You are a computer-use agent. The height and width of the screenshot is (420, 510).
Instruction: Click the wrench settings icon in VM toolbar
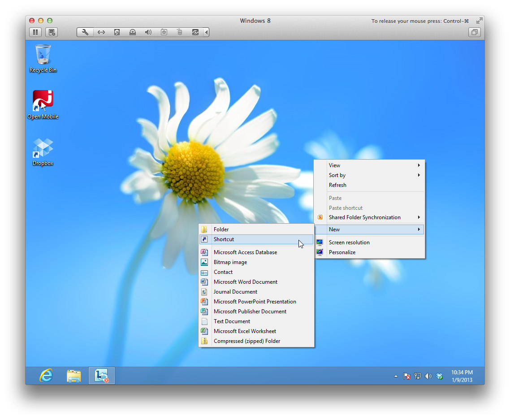(85, 32)
